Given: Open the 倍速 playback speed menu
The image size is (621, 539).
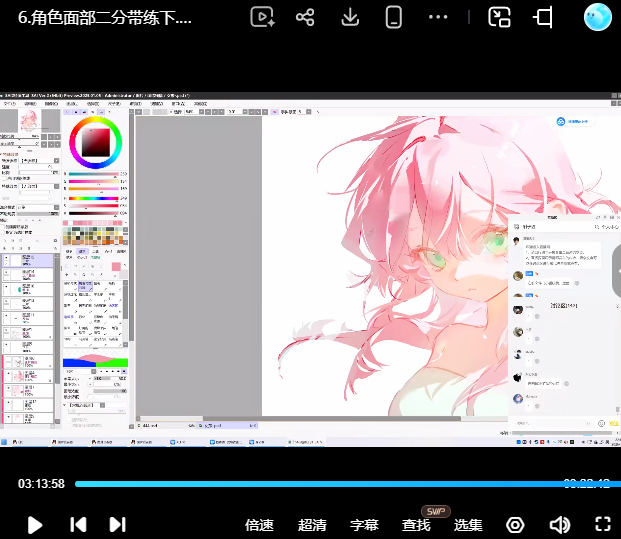Looking at the screenshot, I should (x=259, y=525).
